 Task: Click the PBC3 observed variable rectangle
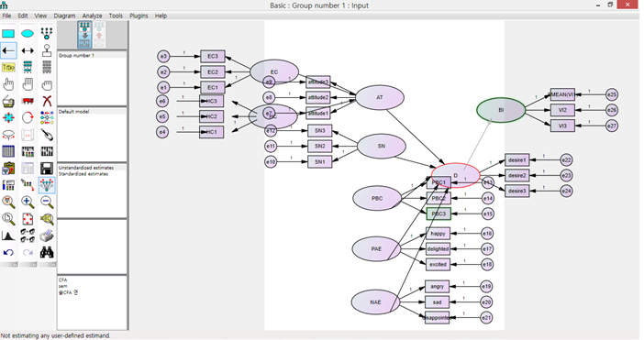click(x=439, y=214)
